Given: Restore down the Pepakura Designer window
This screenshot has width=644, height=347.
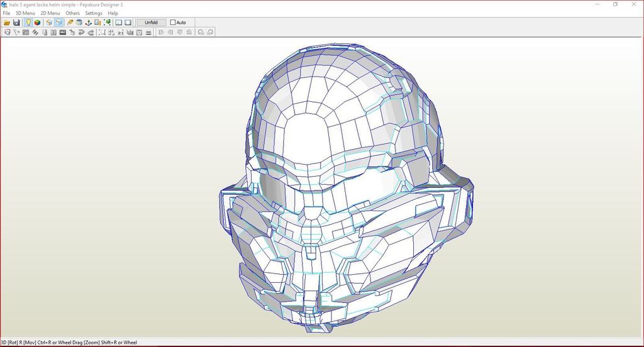Looking at the screenshot, I should pyautogui.click(x=615, y=4).
